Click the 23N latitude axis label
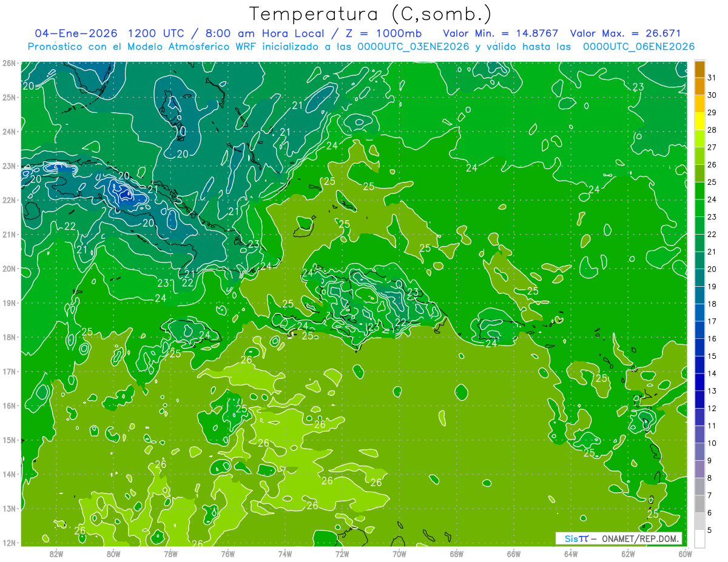 pyautogui.click(x=8, y=166)
